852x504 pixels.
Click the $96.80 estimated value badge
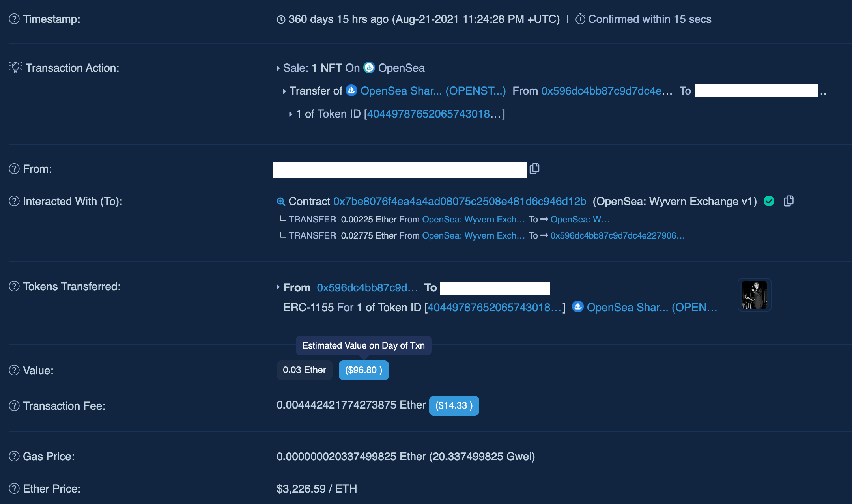(x=363, y=370)
